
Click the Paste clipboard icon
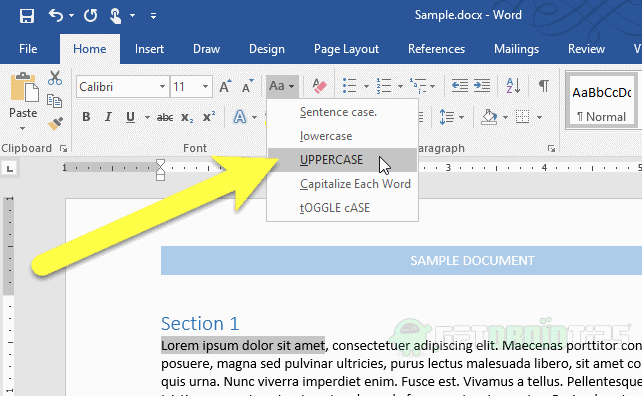(24, 87)
